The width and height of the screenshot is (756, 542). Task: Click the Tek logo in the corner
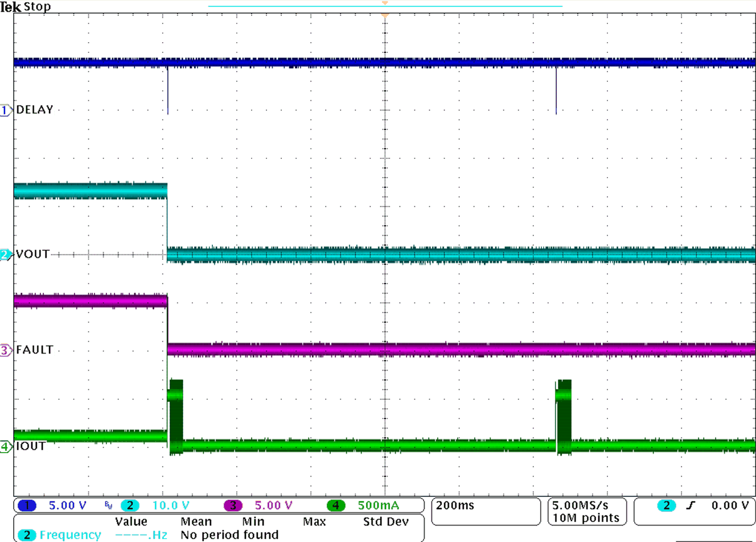10,7
